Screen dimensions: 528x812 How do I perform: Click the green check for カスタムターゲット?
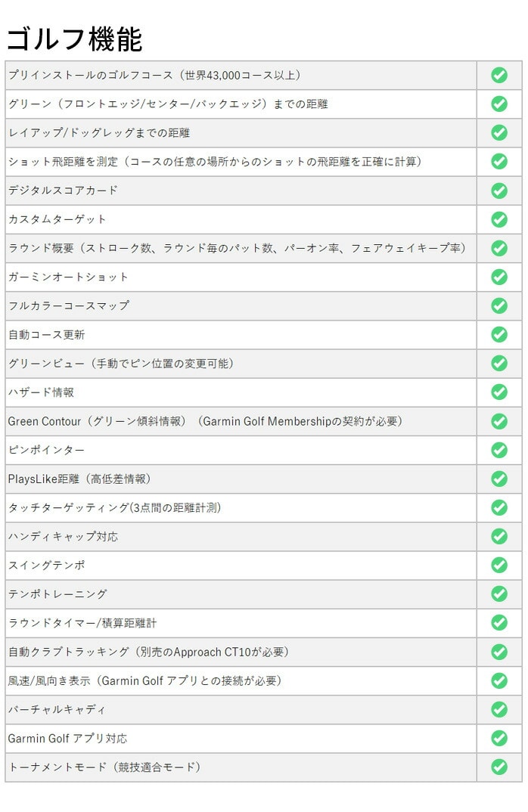(x=499, y=219)
